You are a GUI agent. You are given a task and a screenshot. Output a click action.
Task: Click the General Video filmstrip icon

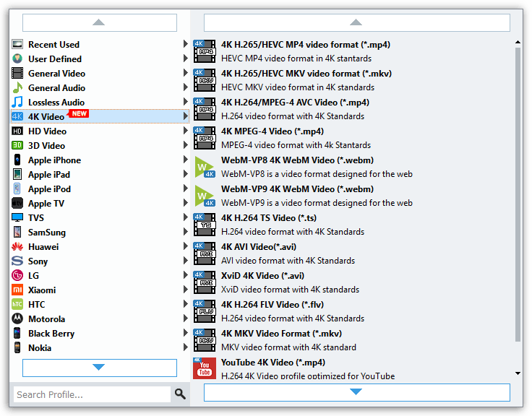click(17, 73)
